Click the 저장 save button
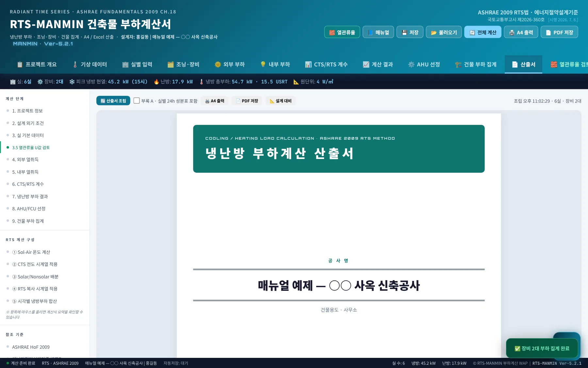The width and height of the screenshot is (588, 368). coord(410,32)
